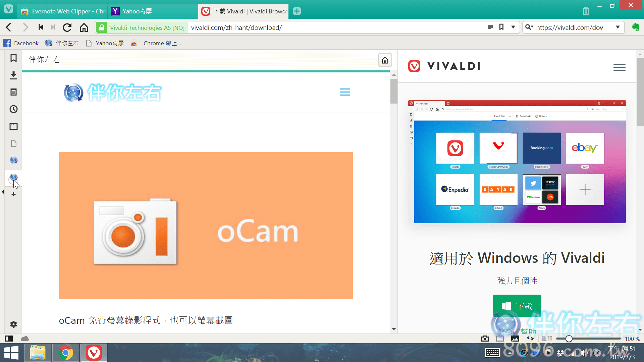Open File Explorer from taskbar
This screenshot has width=644, height=362.
[x=38, y=353]
